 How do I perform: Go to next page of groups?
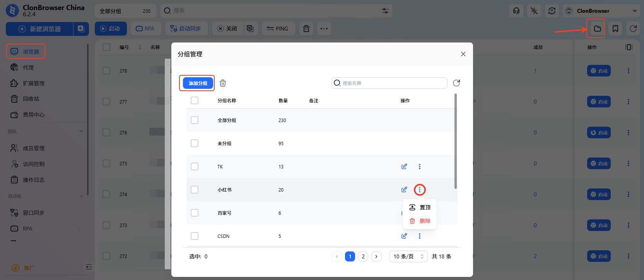pyautogui.click(x=376, y=256)
